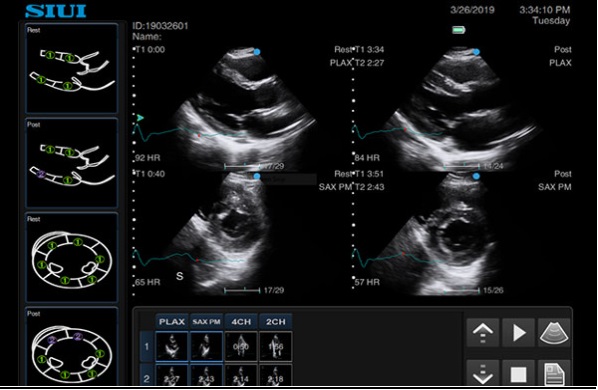Open the 4CH clip thumbnail marked 0:50
Screen dimensions: 598x390
coord(241,347)
